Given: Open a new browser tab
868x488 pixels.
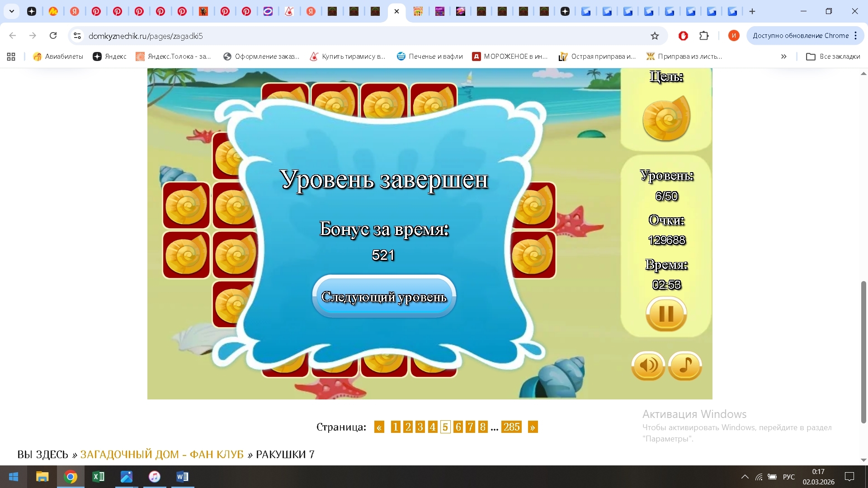Looking at the screenshot, I should point(752,11).
